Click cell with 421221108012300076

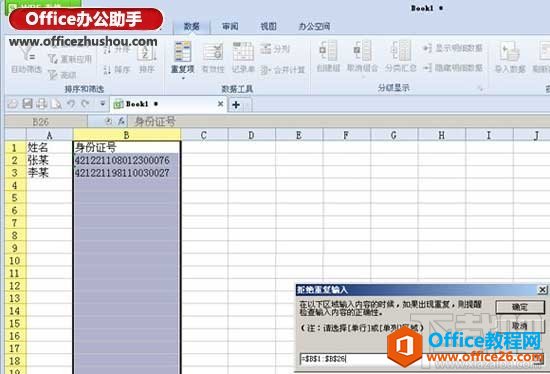coord(127,160)
